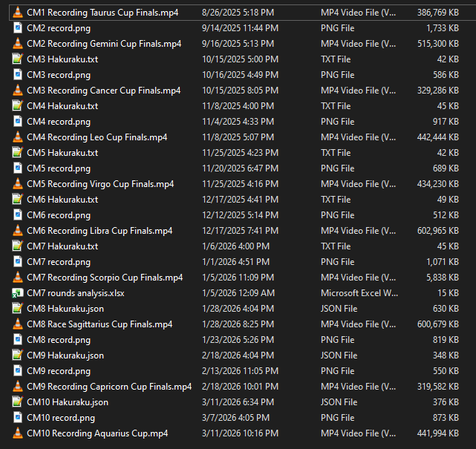476x449 pixels.
Task: Click the file icon of CM8 Hakuraku.json
Action: tap(18, 309)
